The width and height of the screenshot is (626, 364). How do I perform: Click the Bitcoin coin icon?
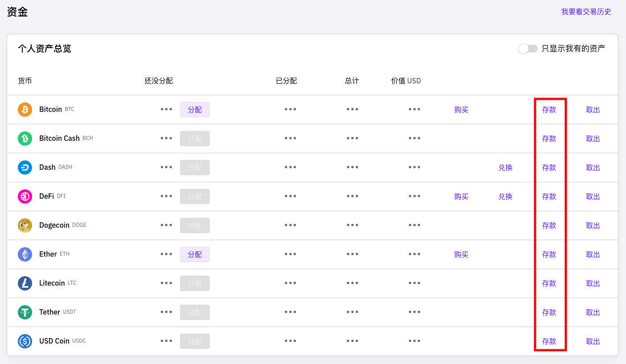(x=25, y=110)
